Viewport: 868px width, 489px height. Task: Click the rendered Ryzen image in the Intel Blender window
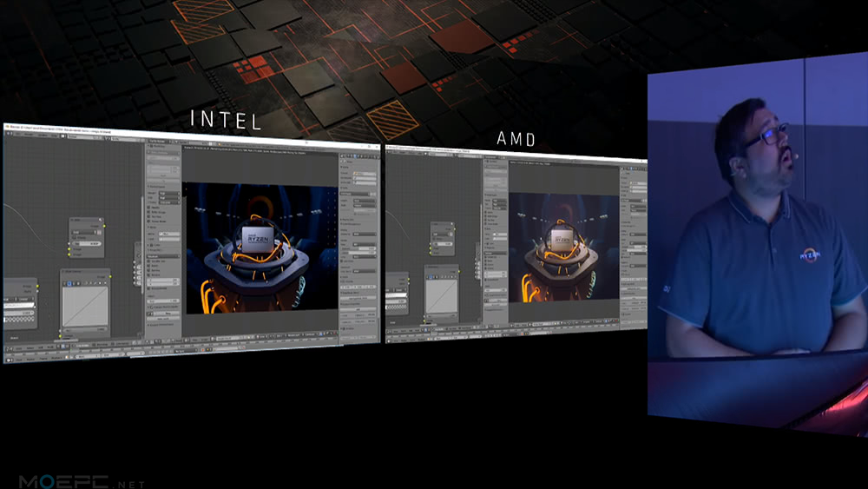tap(261, 248)
